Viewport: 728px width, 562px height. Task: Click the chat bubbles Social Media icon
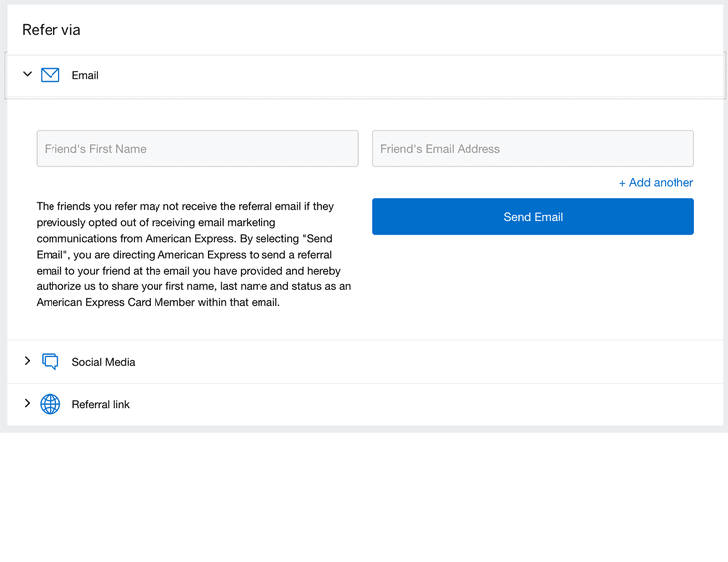(51, 362)
